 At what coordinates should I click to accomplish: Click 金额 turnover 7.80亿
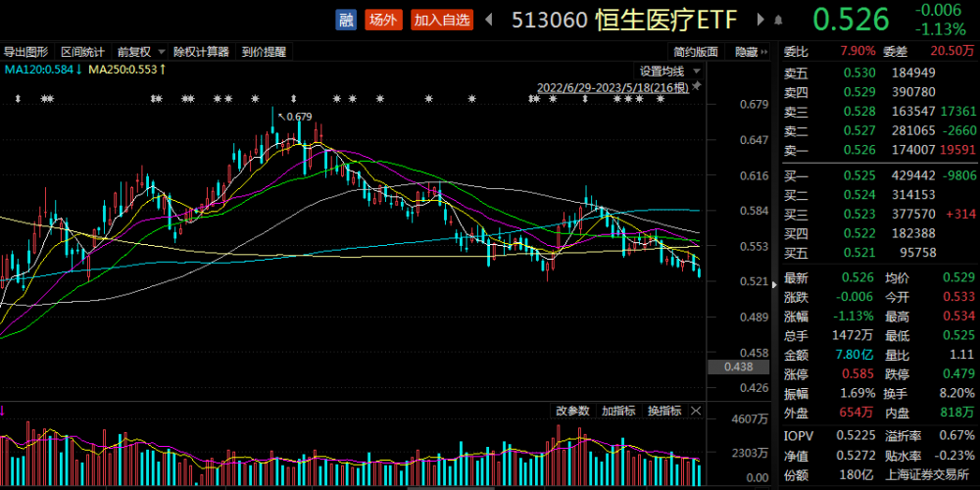(x=857, y=355)
